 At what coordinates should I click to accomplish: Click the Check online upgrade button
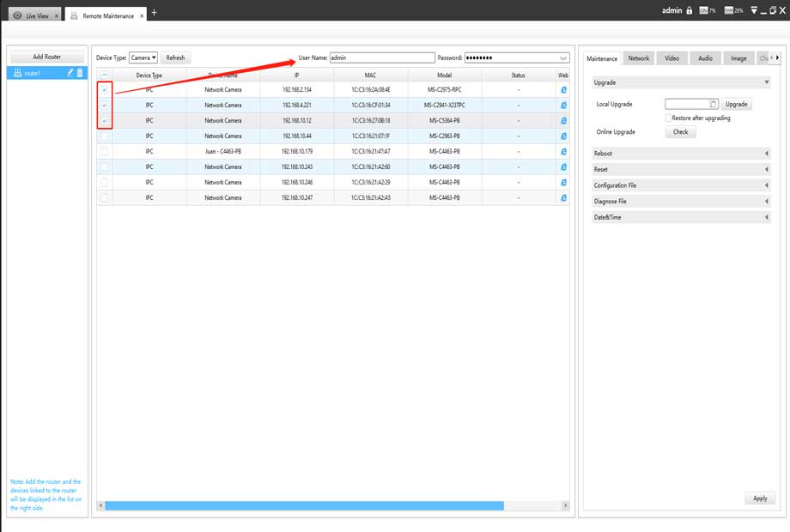(x=680, y=132)
